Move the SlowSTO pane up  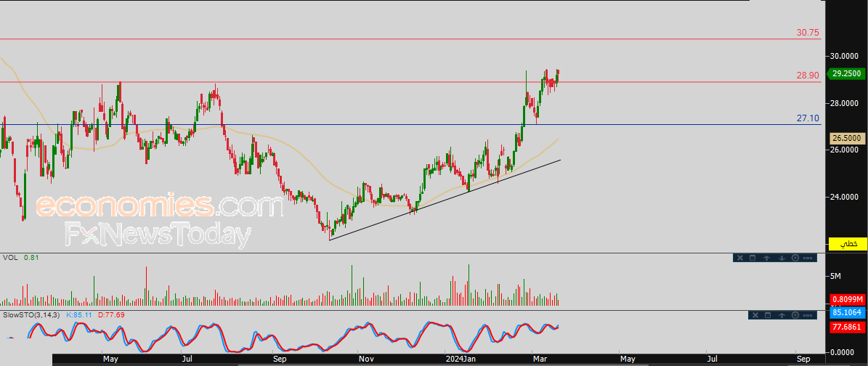click(782, 315)
